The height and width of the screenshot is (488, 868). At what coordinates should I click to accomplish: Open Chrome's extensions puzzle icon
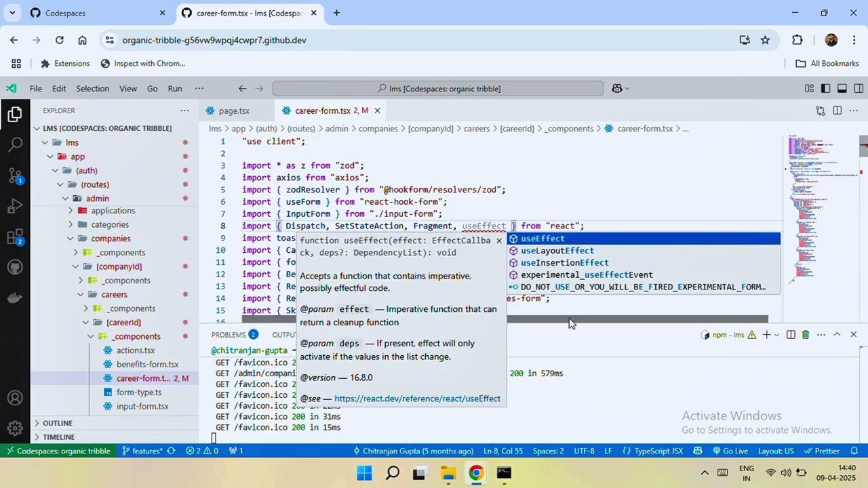797,40
